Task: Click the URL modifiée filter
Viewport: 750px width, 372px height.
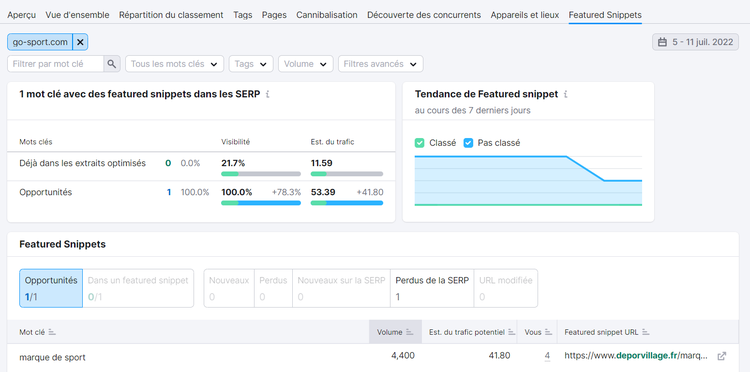Action: point(506,288)
